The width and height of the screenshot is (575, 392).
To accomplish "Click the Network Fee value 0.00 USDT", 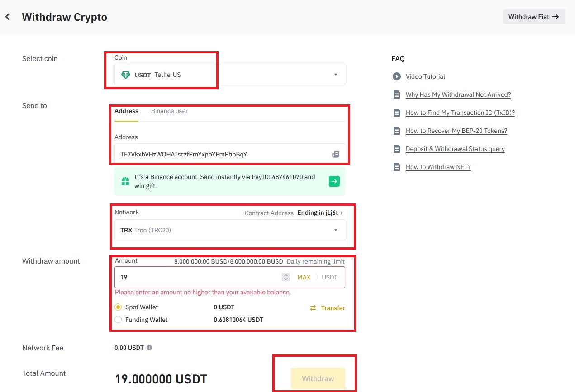I will [x=129, y=348].
